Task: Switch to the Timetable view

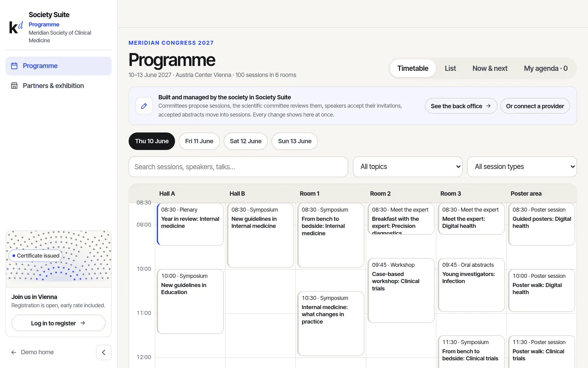Action: pyautogui.click(x=413, y=68)
